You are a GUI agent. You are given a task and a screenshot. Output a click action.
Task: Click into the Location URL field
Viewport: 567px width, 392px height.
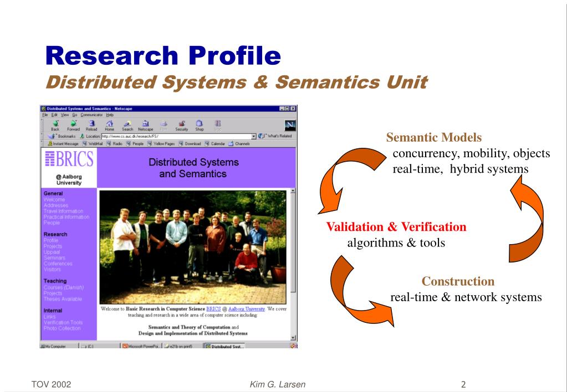pyautogui.click(x=176, y=137)
